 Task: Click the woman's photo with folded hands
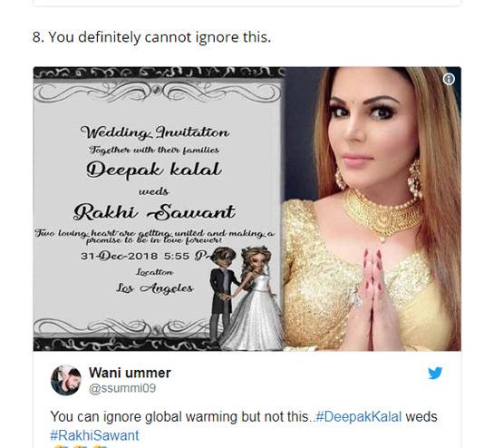point(372,209)
